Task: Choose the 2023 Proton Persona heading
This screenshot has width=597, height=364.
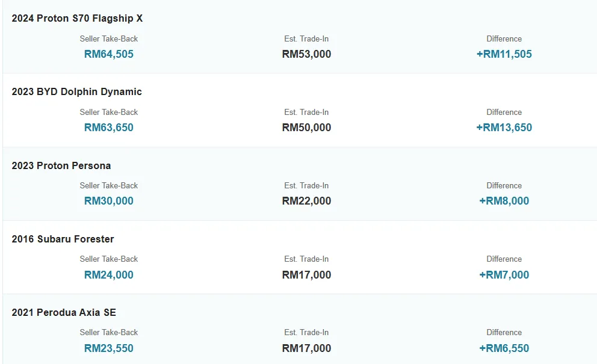Action: (61, 165)
